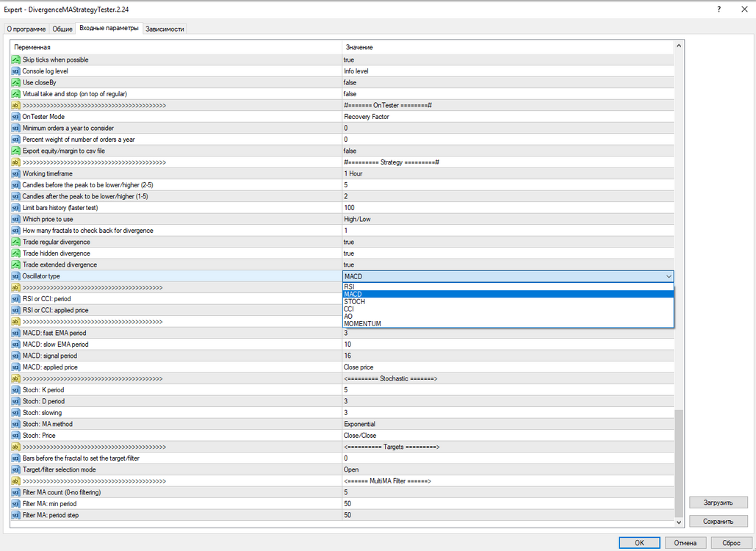Click the icon beside Filter MA count

[16, 493]
